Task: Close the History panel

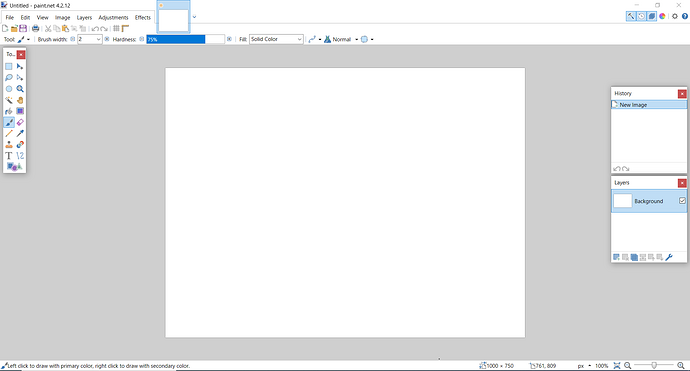Action: click(682, 94)
